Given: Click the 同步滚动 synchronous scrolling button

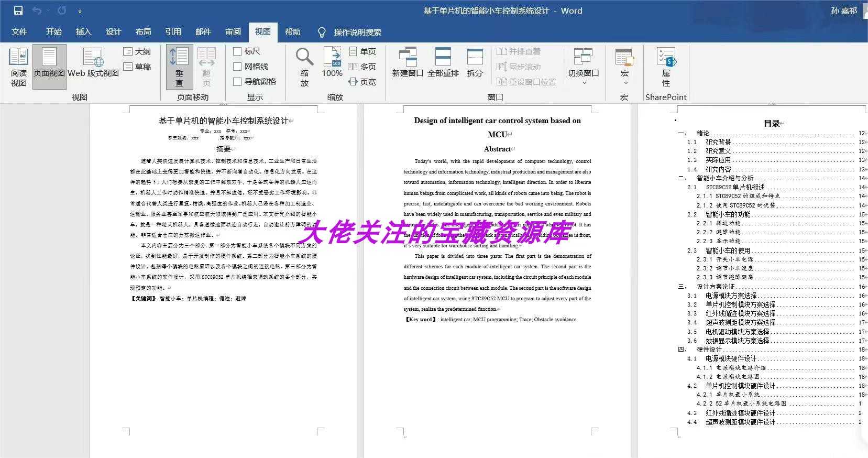Looking at the screenshot, I should click(x=519, y=67).
